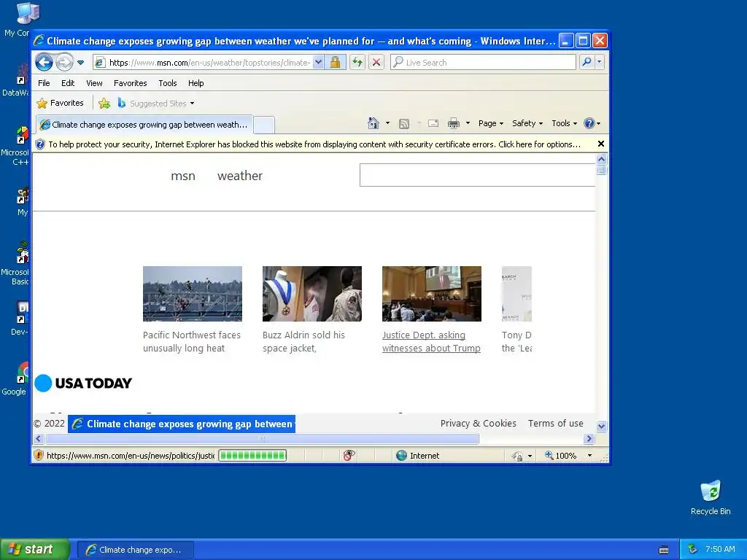This screenshot has width=747, height=560.
Task: Open the Tools menu in menu bar
Action: (168, 83)
